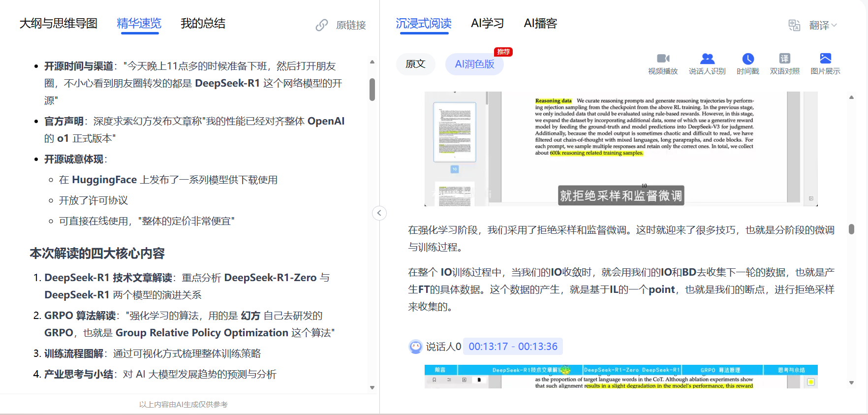
Task: Select the AI润色版 version button
Action: click(474, 64)
